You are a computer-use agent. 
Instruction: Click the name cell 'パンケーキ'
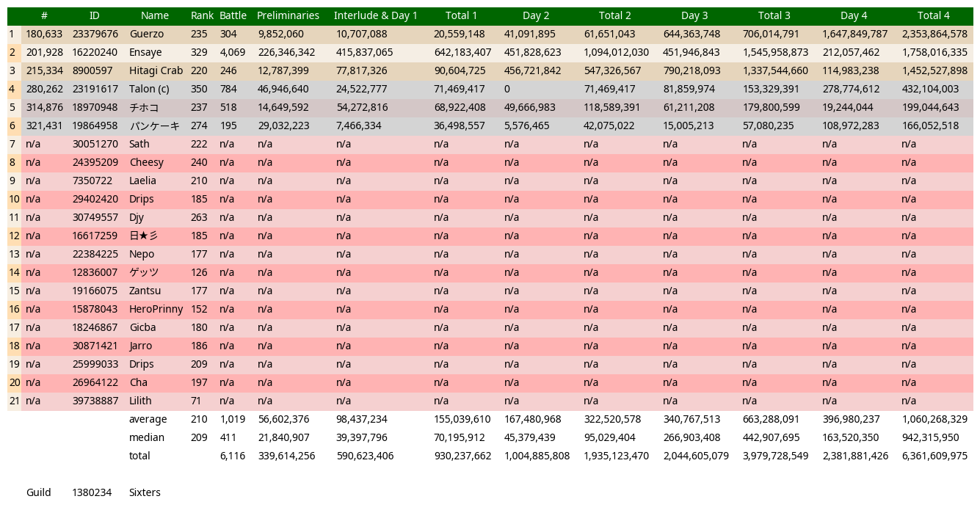(154, 125)
